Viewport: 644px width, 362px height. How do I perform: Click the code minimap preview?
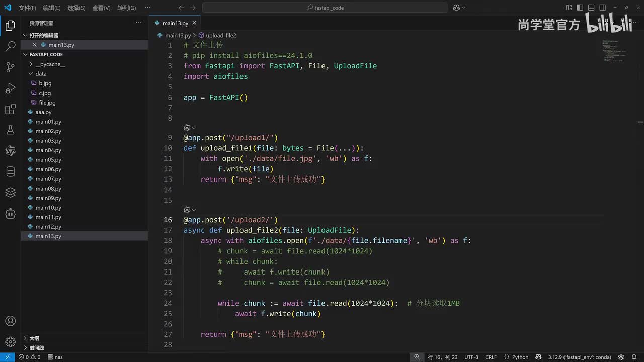click(x=614, y=50)
